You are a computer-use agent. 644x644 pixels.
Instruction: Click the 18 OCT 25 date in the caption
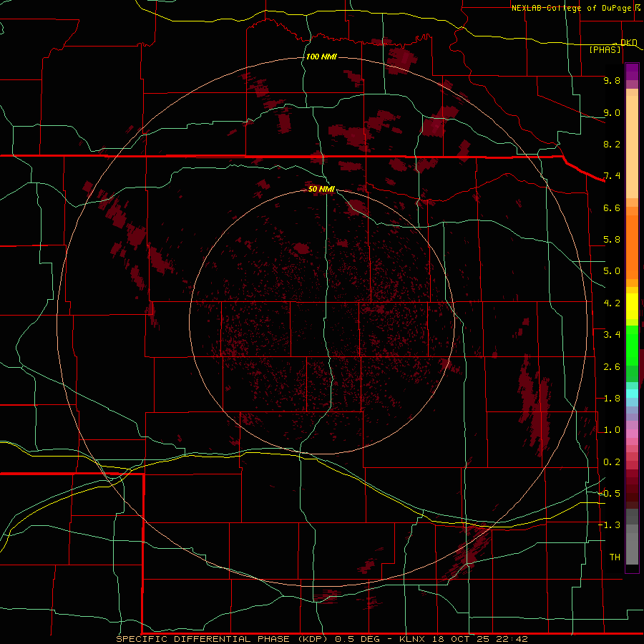pyautogui.click(x=460, y=639)
